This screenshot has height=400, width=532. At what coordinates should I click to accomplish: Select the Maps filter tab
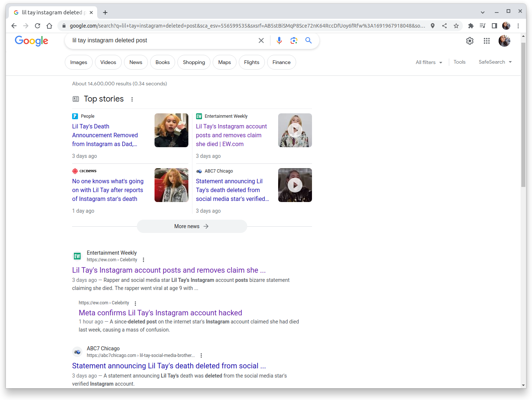tap(224, 62)
